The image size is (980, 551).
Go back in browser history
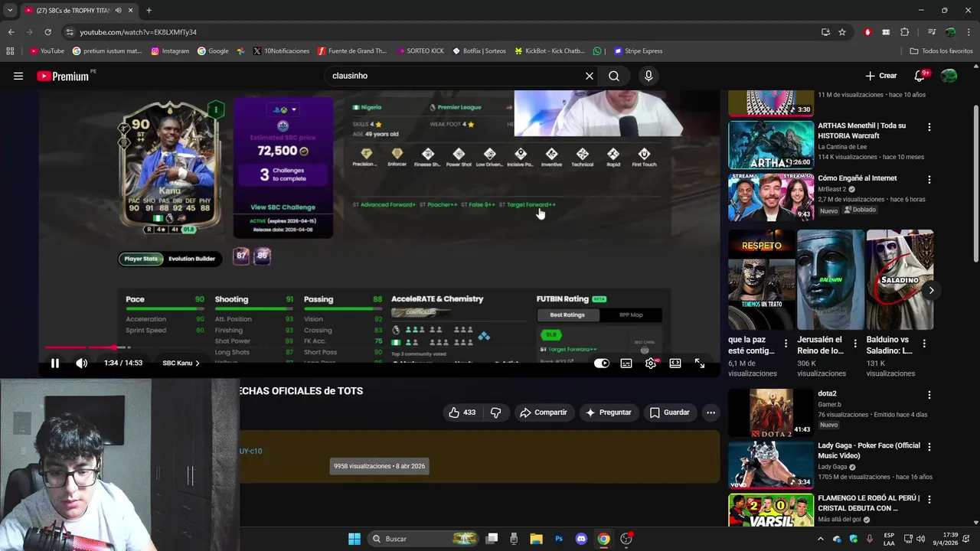click(x=11, y=32)
